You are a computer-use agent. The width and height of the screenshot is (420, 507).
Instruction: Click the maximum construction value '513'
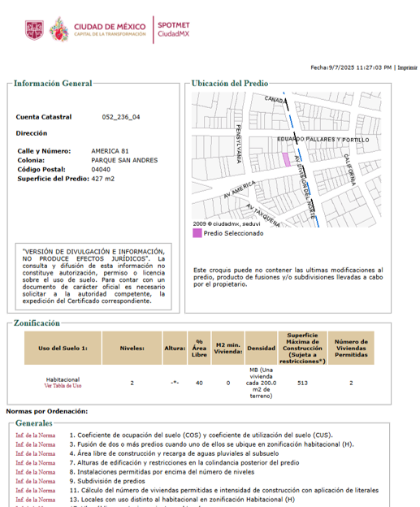[x=302, y=383]
